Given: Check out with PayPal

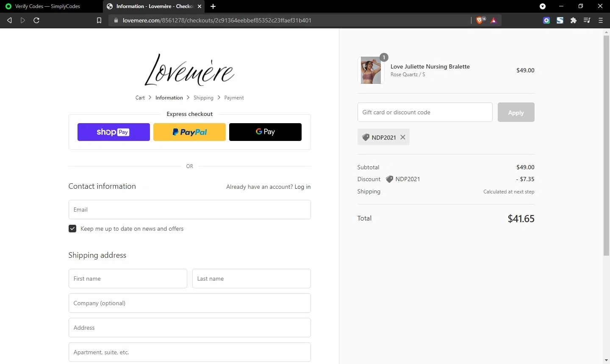Looking at the screenshot, I should coord(189,132).
